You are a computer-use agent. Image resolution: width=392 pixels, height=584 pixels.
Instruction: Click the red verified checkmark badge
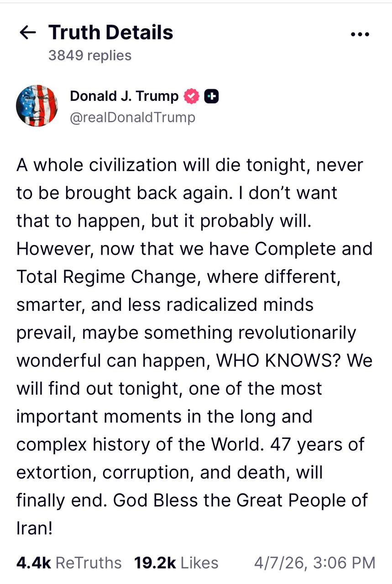(192, 96)
